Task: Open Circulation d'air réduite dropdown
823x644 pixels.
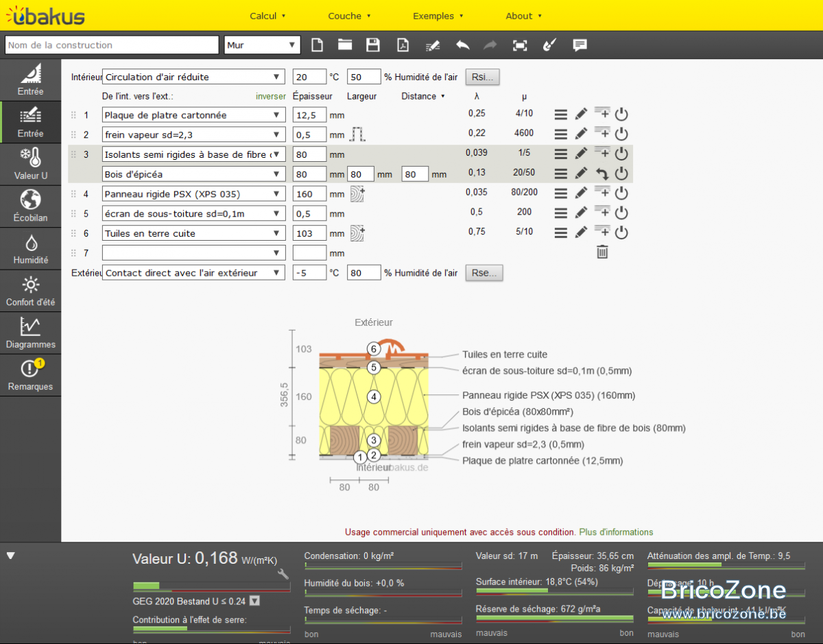Action: click(x=193, y=77)
